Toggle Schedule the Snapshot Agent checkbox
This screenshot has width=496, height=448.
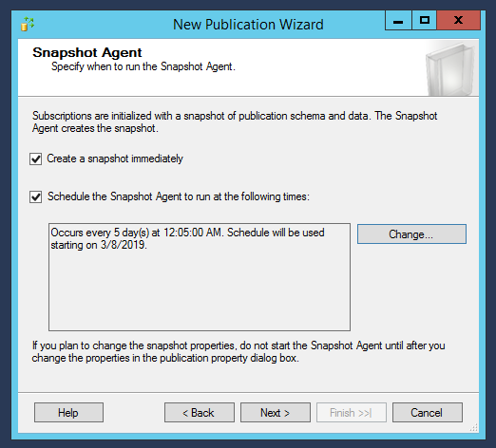pyautogui.click(x=35, y=196)
